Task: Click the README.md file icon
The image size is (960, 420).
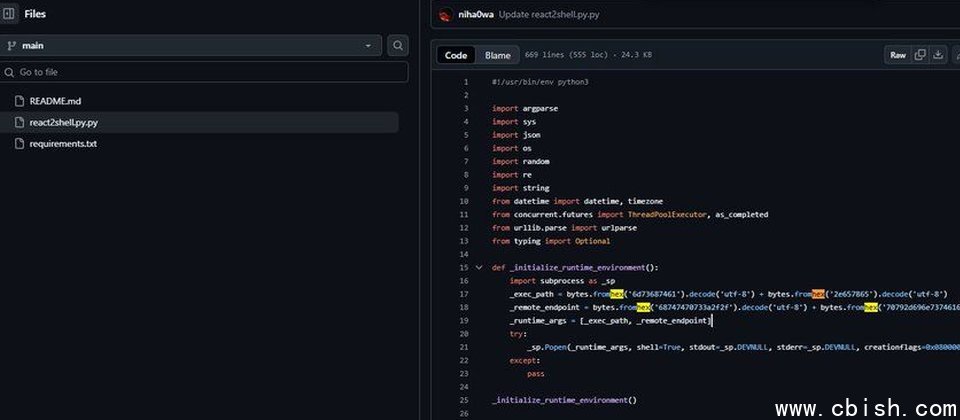Action: (x=19, y=101)
